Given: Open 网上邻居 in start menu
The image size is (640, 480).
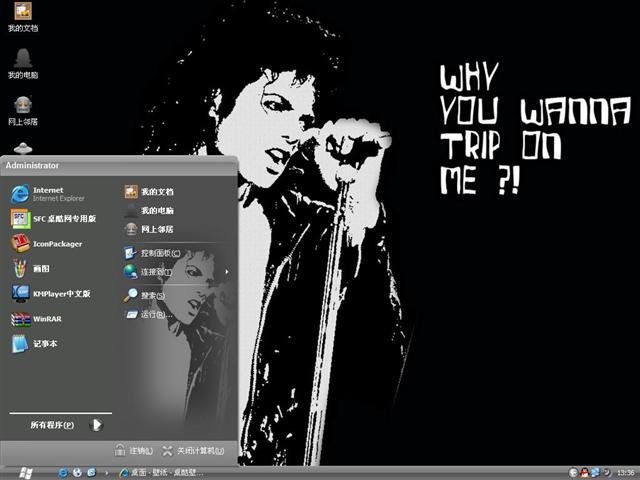Looking at the screenshot, I should pyautogui.click(x=149, y=229).
